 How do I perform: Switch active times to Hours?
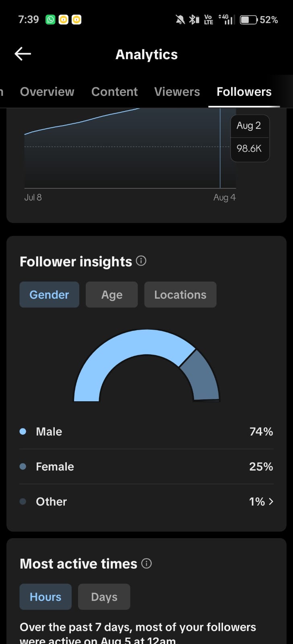[x=45, y=597]
